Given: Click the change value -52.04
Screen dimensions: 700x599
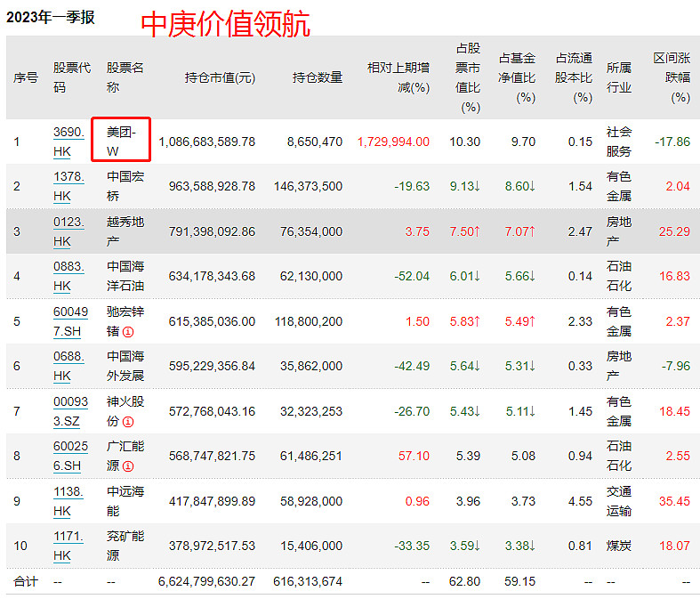Looking at the screenshot, I should pos(412,276).
